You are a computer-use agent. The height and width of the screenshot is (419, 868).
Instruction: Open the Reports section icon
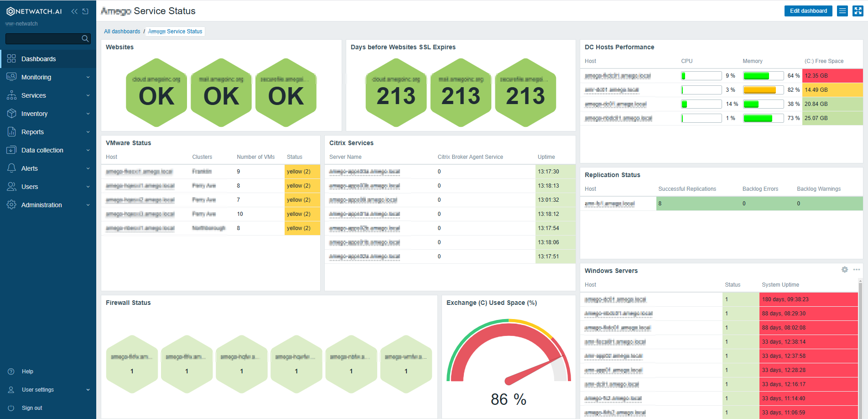pyautogui.click(x=11, y=131)
